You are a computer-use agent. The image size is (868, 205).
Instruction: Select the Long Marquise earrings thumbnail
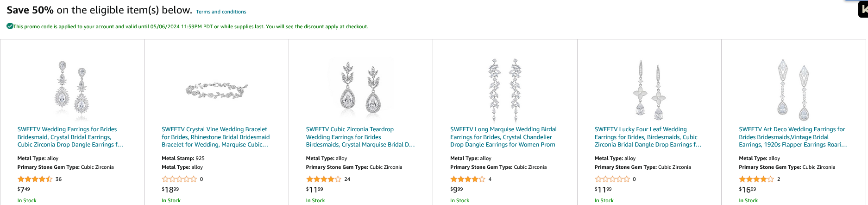[x=504, y=90]
